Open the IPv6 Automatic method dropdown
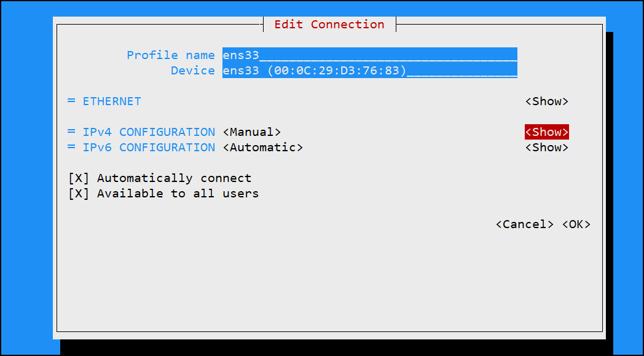 coord(263,147)
